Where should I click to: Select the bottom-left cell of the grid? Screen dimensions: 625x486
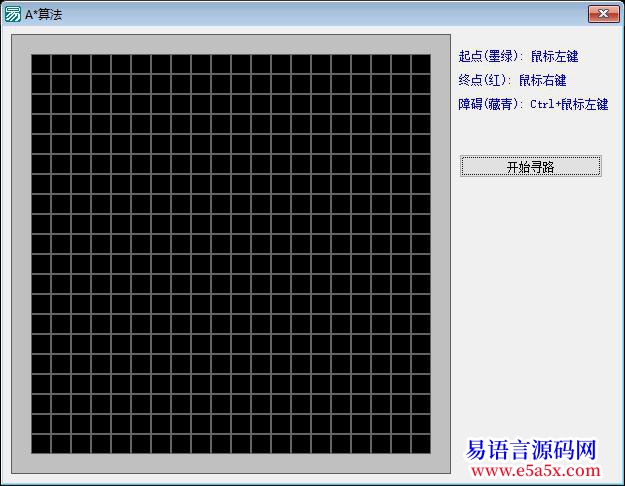(x=41, y=444)
